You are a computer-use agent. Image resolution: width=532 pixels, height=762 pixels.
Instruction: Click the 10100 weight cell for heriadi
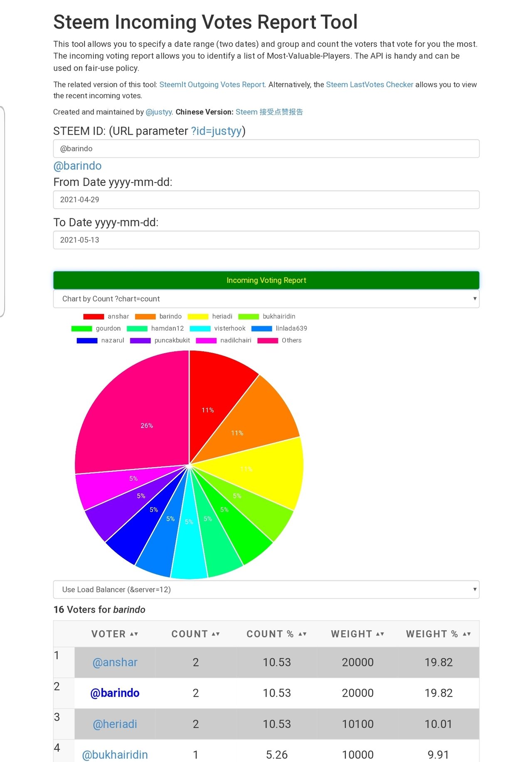click(357, 724)
